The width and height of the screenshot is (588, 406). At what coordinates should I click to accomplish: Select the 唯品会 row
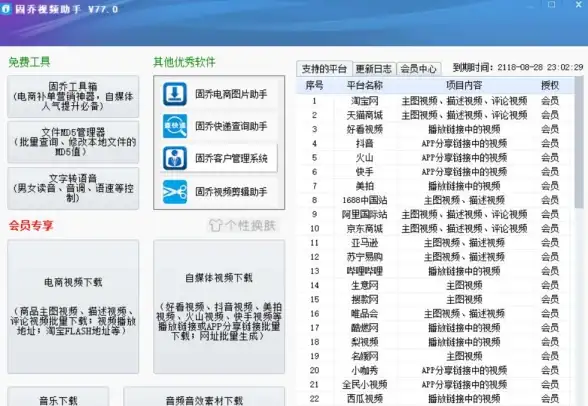pos(435,313)
